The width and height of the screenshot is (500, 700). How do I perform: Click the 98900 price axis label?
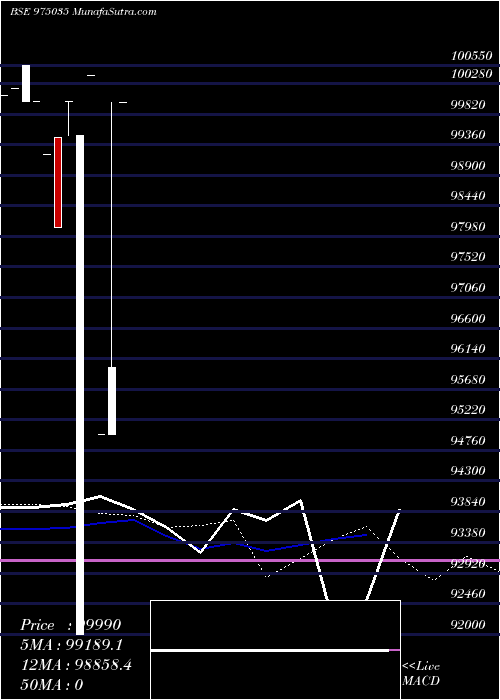pos(468,166)
